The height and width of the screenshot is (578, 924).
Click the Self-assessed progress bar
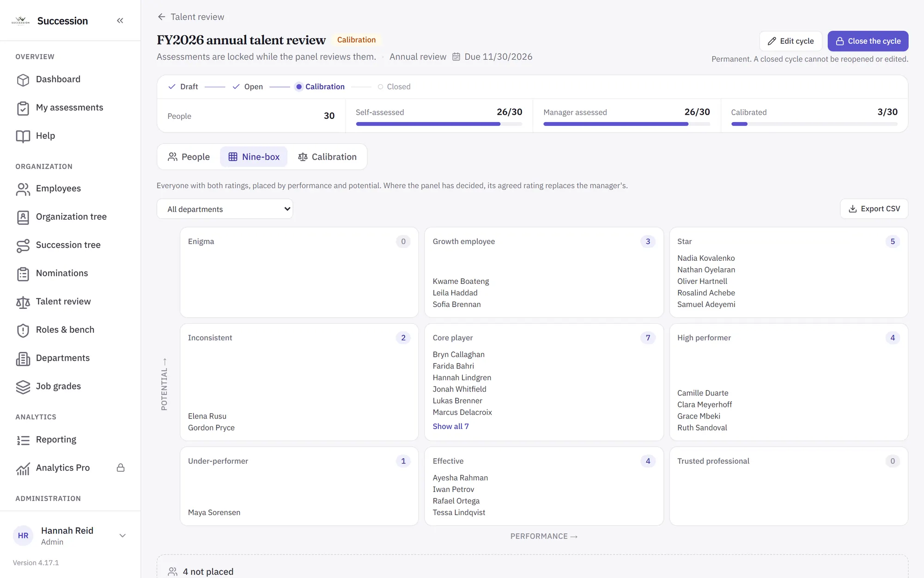pos(439,124)
